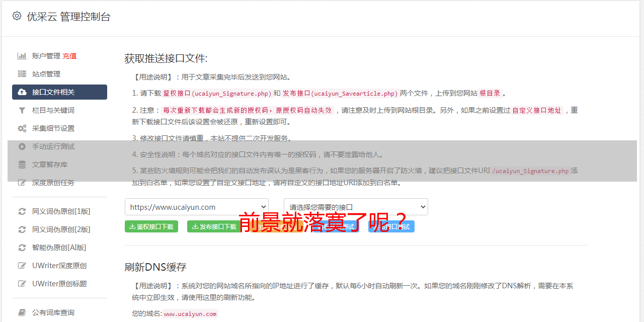Click the line 修改接口文件请慎重
The width and height of the screenshot is (644, 322).
[x=212, y=138]
